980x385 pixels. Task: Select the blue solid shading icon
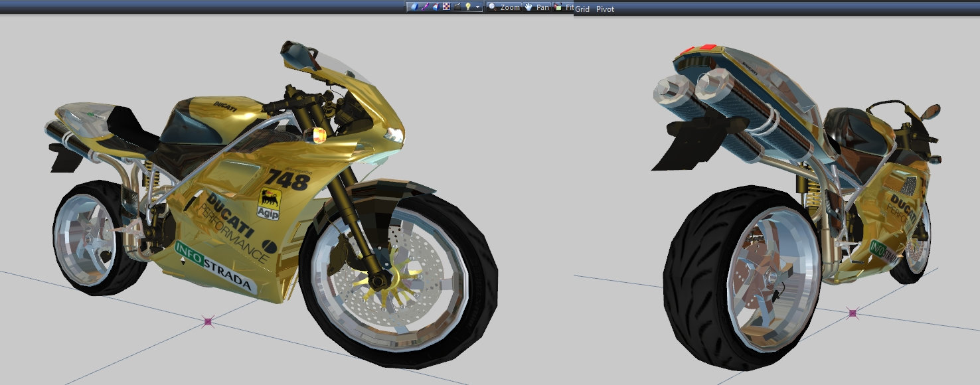tap(414, 7)
